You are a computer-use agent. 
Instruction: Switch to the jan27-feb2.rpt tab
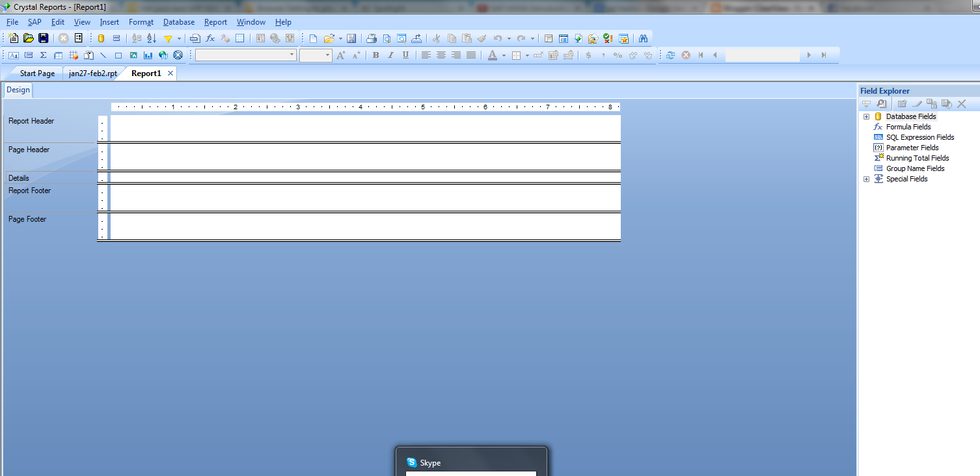click(x=92, y=73)
